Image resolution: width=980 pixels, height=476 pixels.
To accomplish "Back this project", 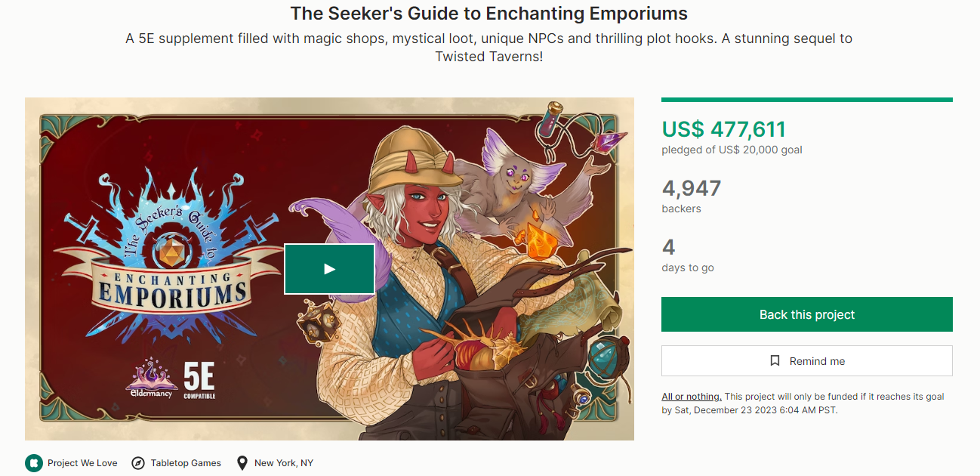I will pos(806,314).
